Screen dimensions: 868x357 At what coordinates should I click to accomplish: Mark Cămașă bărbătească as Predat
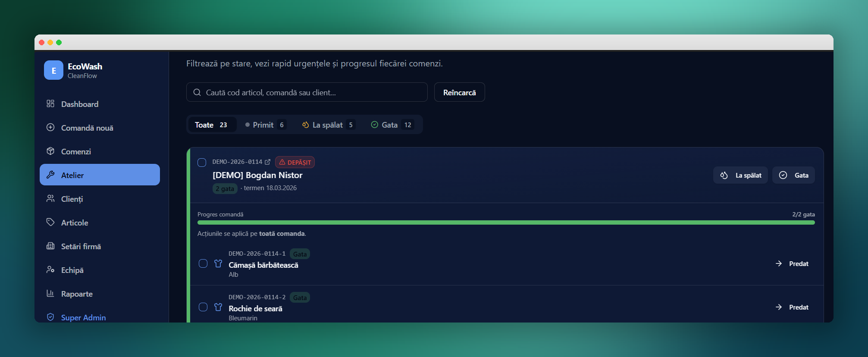click(792, 263)
